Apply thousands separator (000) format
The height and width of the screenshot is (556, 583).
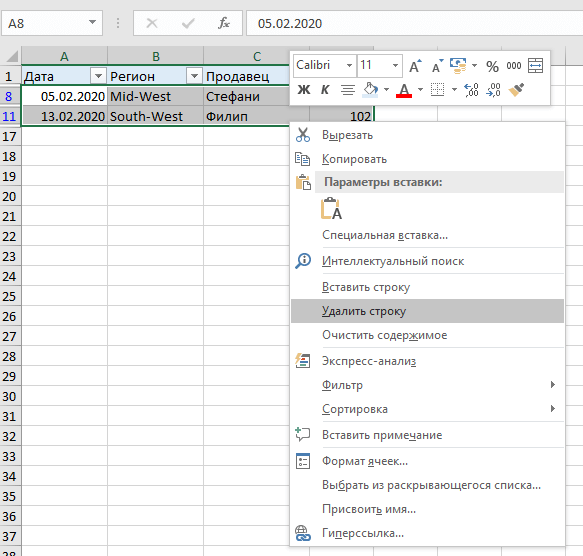pyautogui.click(x=514, y=66)
